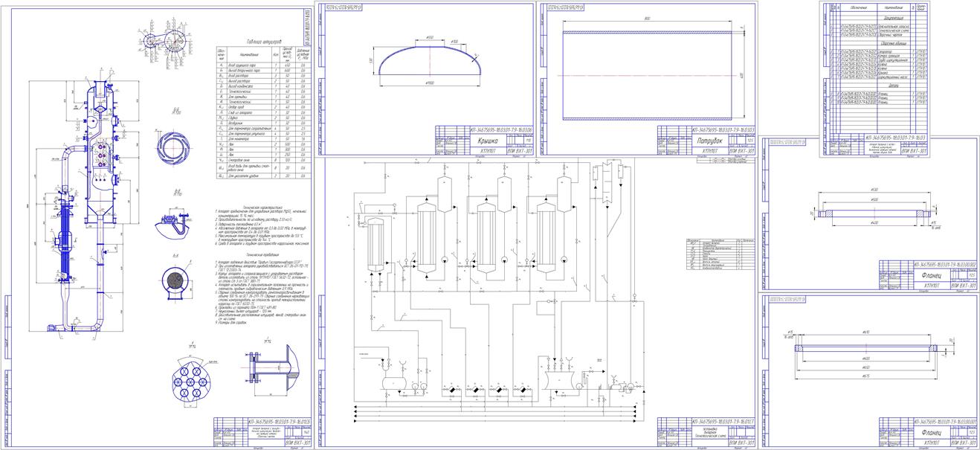Image resolution: width=980 pixels, height=450 pixels.
Task: Click the flange cross-section with three diameter dimensions
Action: 876,212
